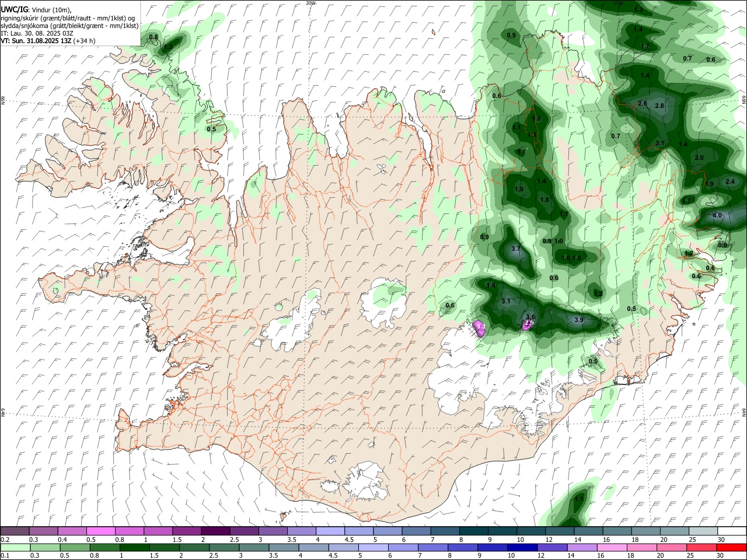Click the valid time line VT: Sun. 31.08.2025 13Z

[48, 41]
